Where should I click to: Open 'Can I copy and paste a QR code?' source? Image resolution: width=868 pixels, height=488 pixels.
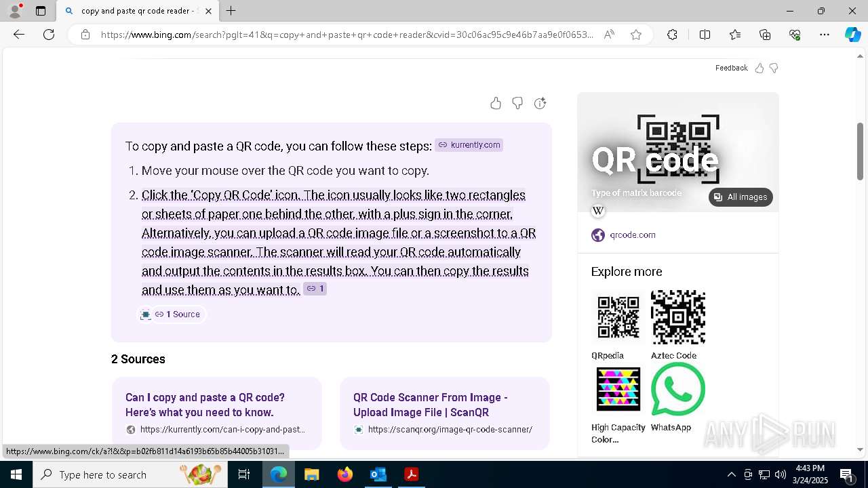(205, 405)
